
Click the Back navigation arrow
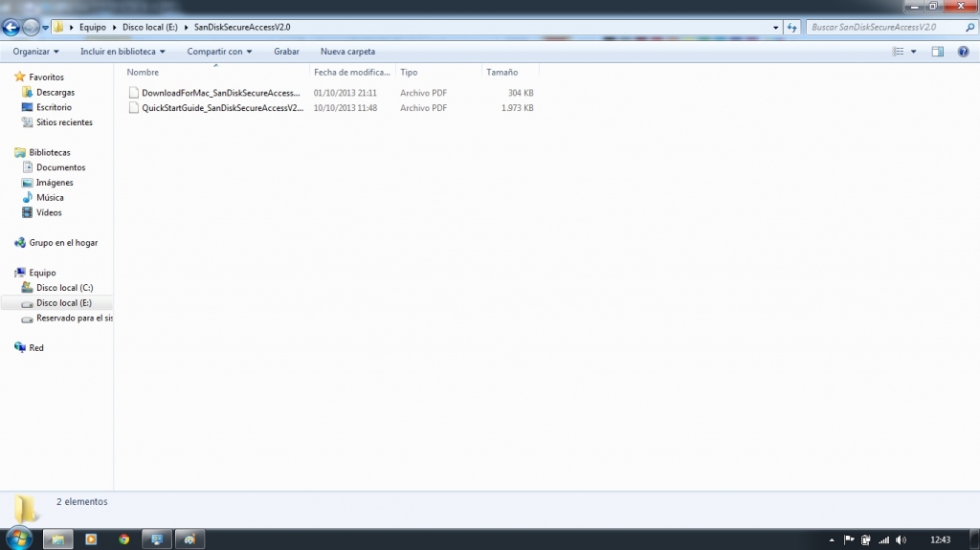pos(13,28)
